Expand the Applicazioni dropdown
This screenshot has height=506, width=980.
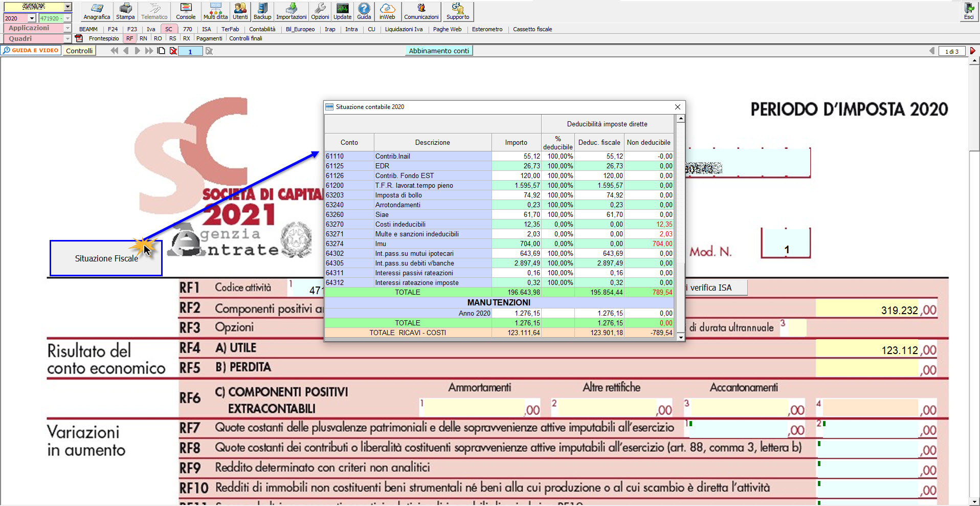click(x=68, y=28)
